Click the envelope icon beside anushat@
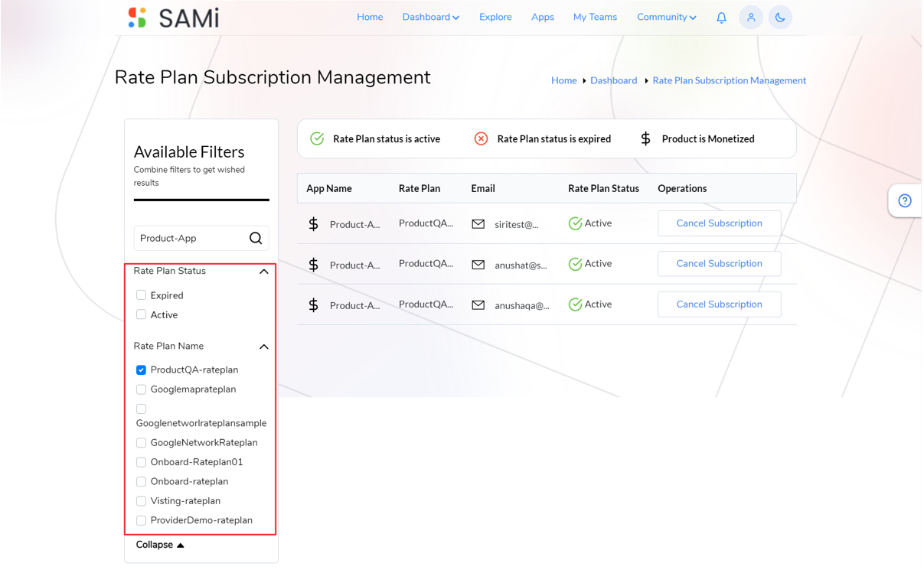924x573 pixels. 478,265
